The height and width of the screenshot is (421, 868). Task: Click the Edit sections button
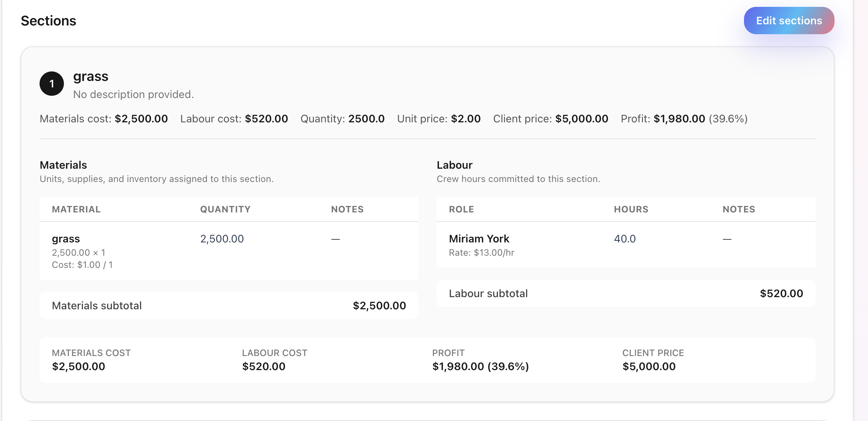click(788, 20)
